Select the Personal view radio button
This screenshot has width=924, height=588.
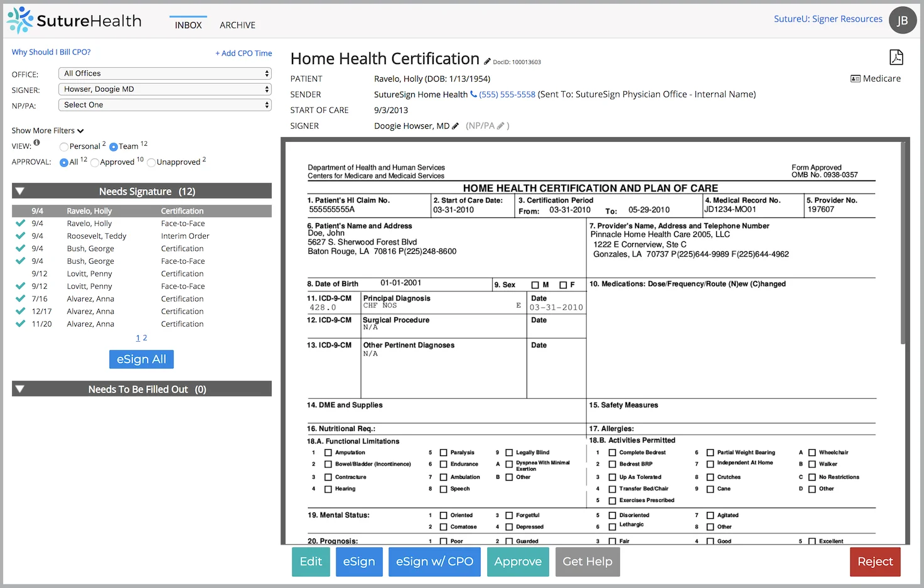point(64,147)
